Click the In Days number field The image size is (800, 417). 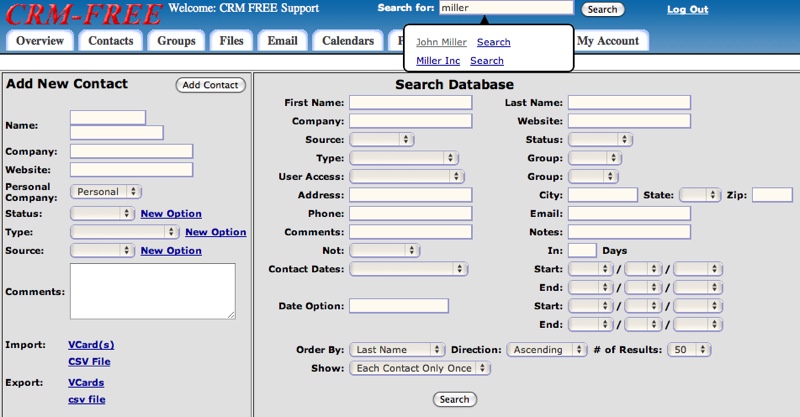[x=582, y=251]
